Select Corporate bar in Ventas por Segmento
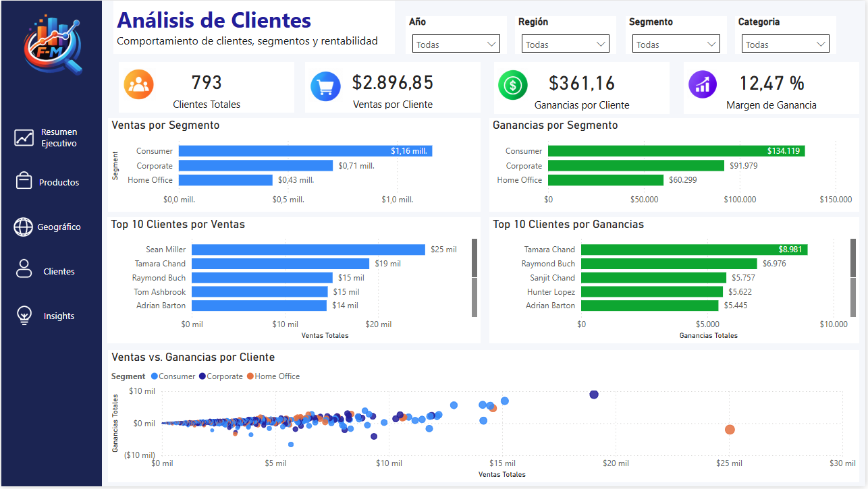The image size is (868, 489). pyautogui.click(x=256, y=165)
